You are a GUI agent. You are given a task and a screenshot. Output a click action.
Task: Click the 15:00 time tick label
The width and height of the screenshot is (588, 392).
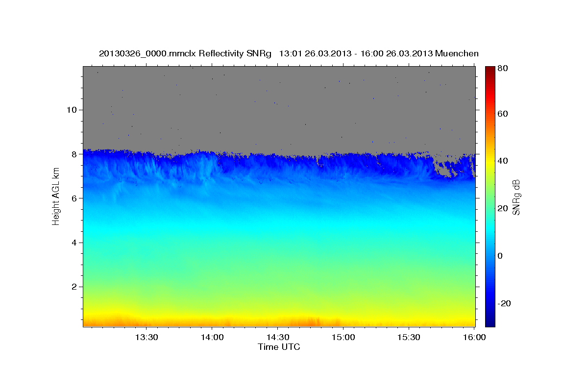(343, 337)
